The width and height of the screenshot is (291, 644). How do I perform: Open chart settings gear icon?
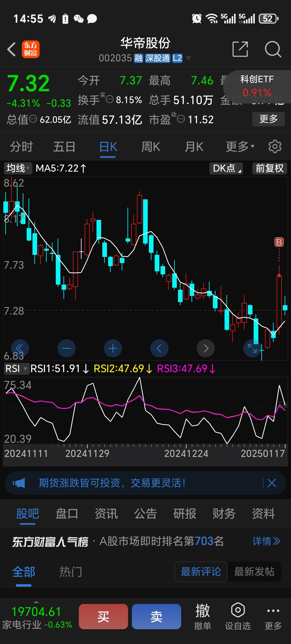[x=275, y=146]
